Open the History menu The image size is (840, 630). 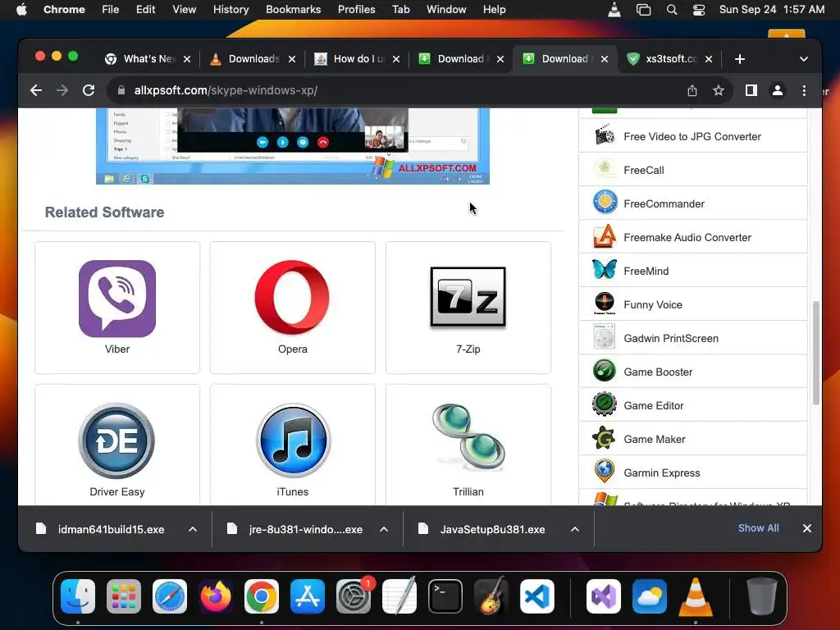(x=231, y=10)
